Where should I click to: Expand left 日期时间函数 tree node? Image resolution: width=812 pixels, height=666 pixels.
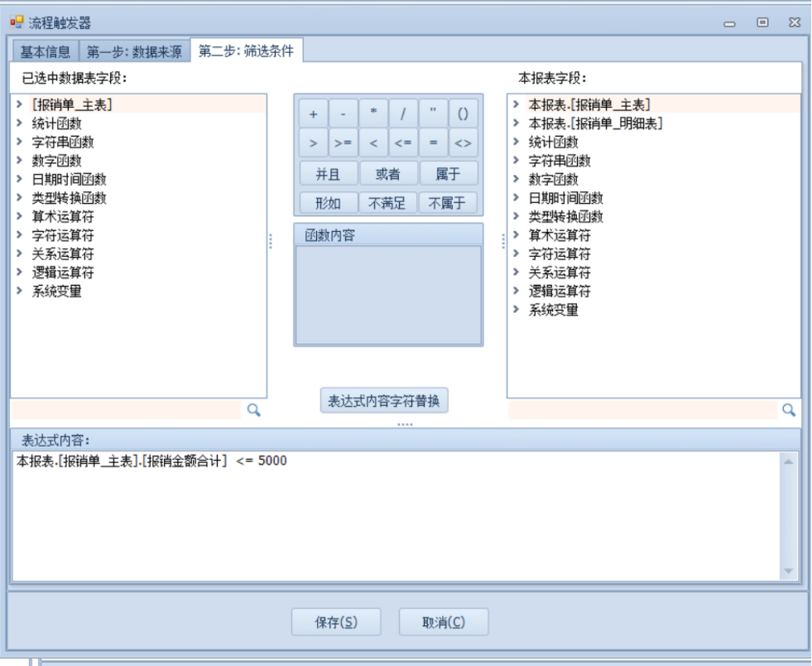pyautogui.click(x=19, y=180)
